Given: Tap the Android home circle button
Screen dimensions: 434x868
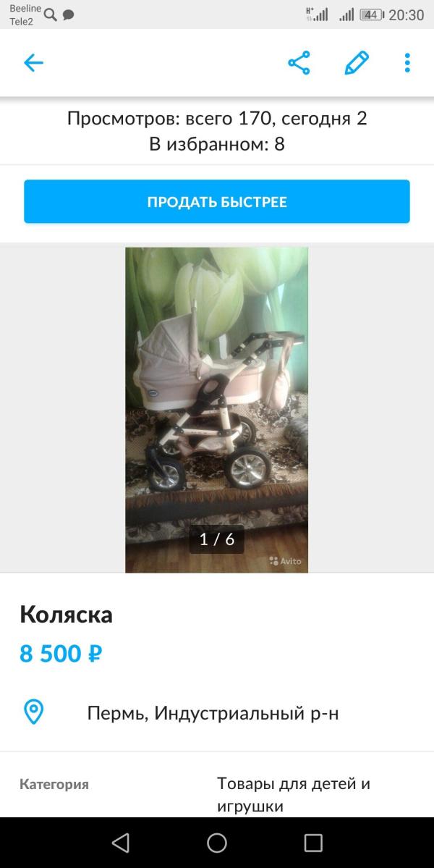Looking at the screenshot, I should tap(217, 843).
